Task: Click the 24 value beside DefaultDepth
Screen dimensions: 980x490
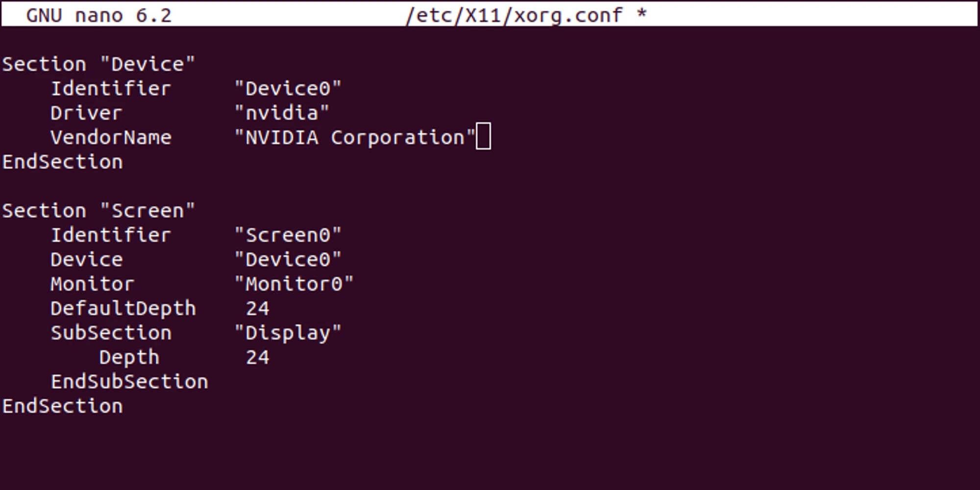Action: click(x=257, y=309)
